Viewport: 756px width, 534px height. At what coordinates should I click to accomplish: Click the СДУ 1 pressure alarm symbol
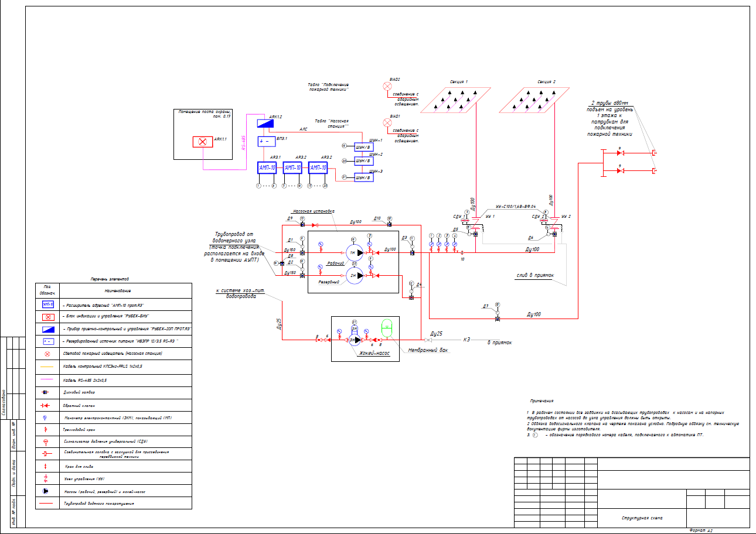click(466, 221)
